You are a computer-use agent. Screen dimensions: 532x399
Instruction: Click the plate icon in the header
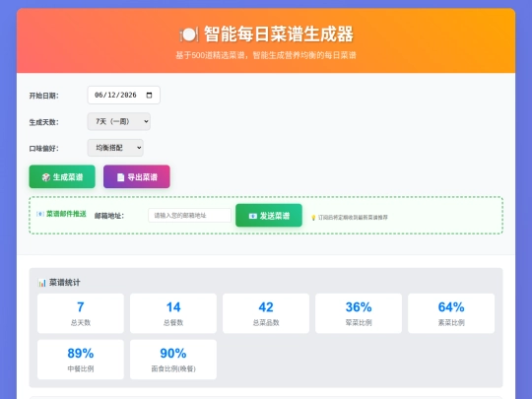[188, 34]
